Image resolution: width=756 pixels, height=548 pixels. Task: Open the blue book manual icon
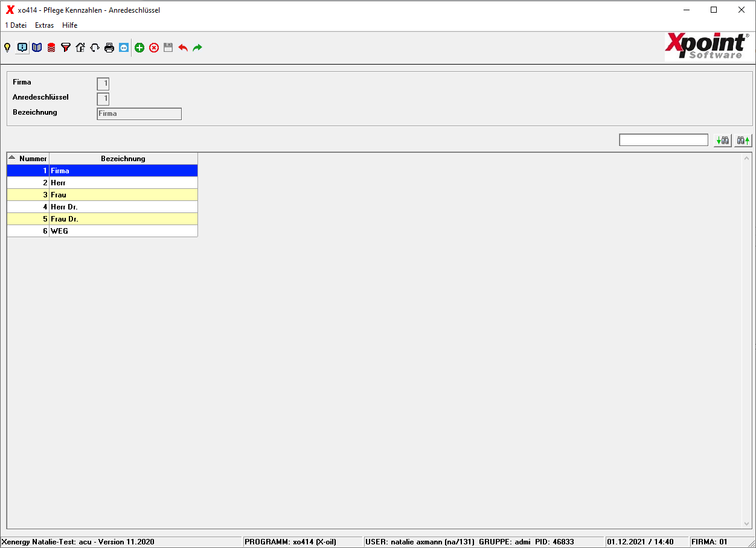point(37,48)
